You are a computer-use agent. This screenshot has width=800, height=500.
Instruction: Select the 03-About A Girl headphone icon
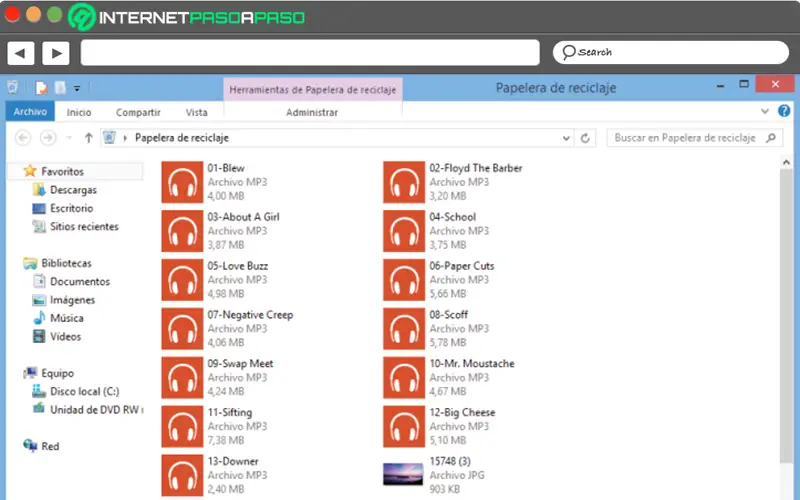pos(182,231)
